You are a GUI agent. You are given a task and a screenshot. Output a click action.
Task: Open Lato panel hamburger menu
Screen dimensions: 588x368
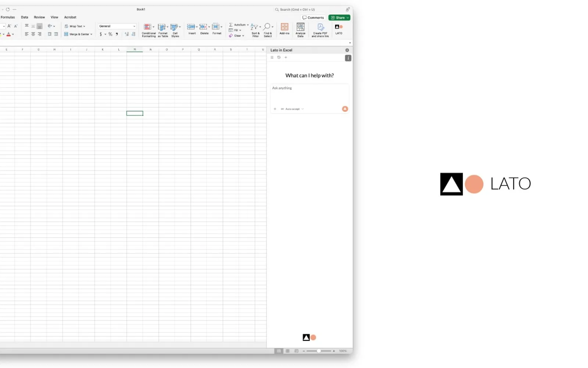coord(272,57)
